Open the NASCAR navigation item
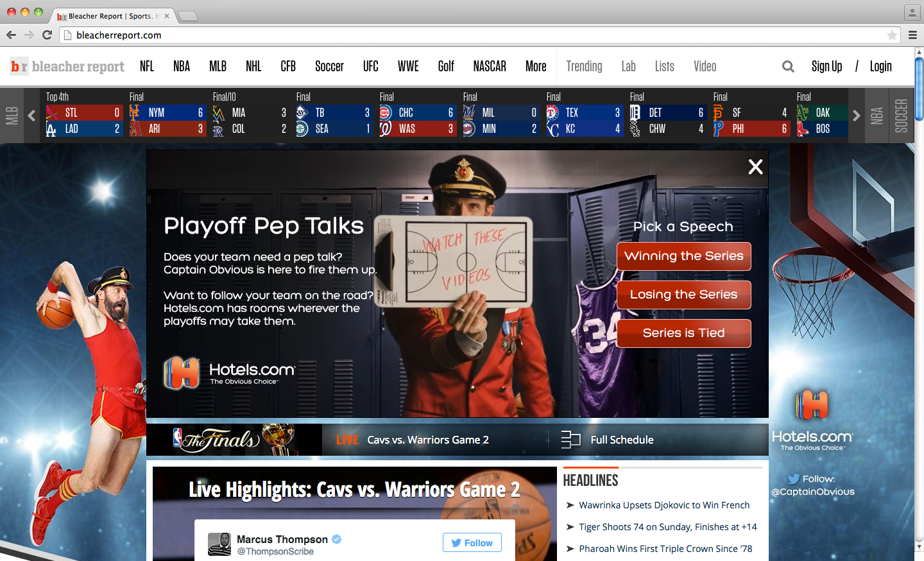This screenshot has height=561, width=924. pos(490,66)
